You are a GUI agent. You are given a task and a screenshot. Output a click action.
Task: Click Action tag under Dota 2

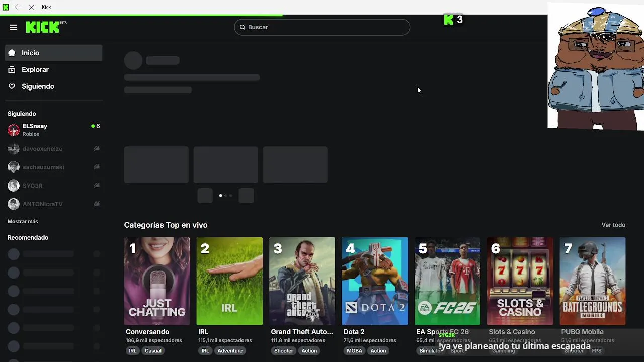[x=378, y=351]
